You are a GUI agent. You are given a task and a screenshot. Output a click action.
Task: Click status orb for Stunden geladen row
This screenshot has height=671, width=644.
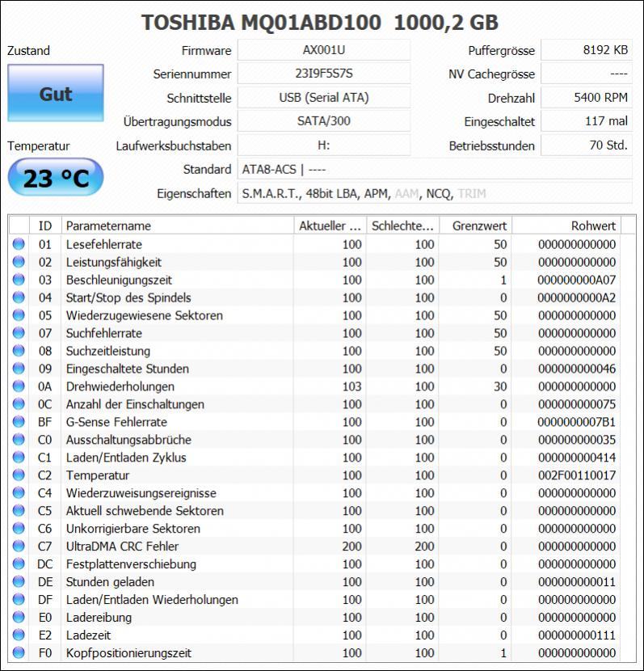coord(19,581)
